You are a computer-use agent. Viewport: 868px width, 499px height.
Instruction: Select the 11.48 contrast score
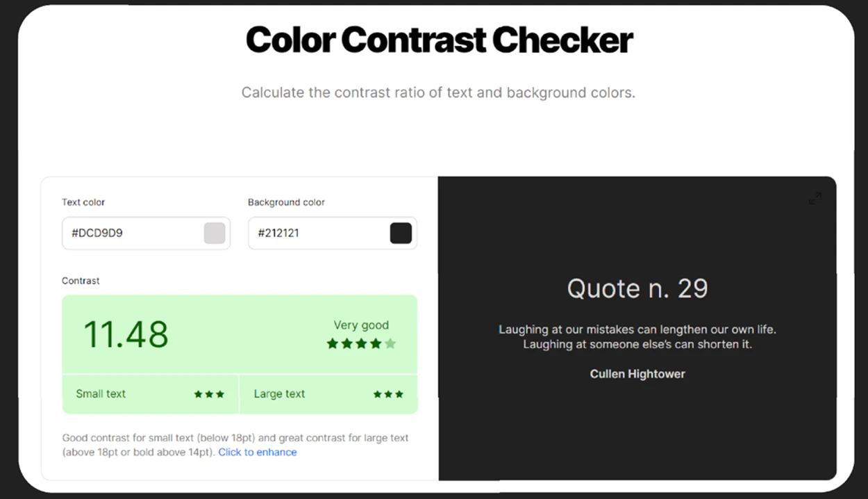(126, 334)
